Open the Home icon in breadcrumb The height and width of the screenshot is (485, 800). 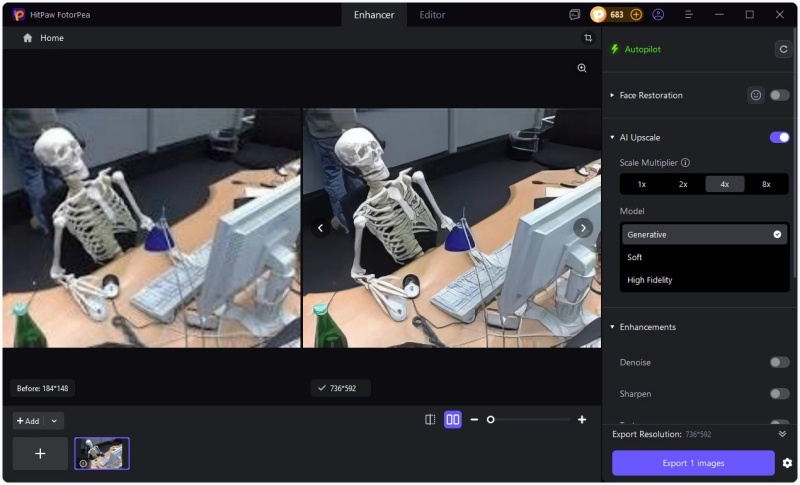tap(28, 38)
